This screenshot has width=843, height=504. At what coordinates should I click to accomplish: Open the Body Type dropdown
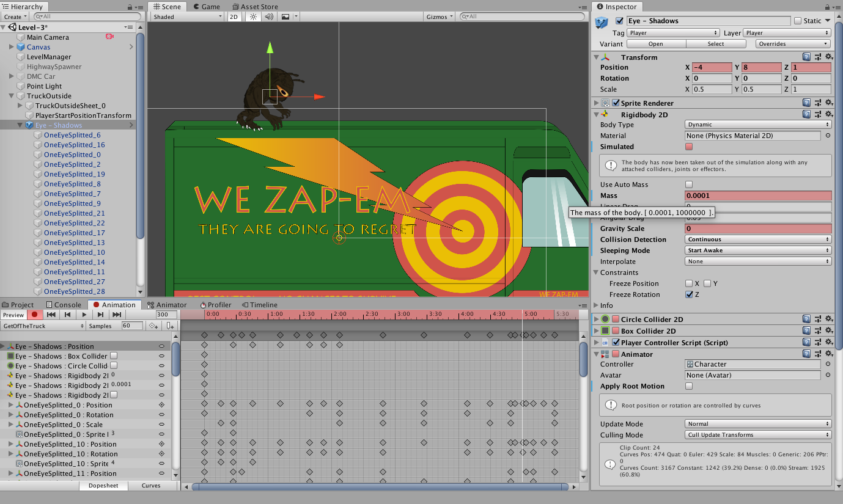758,125
